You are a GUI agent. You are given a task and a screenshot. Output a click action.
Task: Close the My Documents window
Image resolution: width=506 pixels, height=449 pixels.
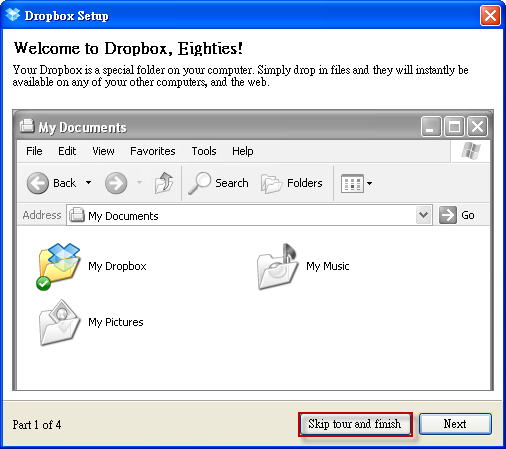point(477,127)
